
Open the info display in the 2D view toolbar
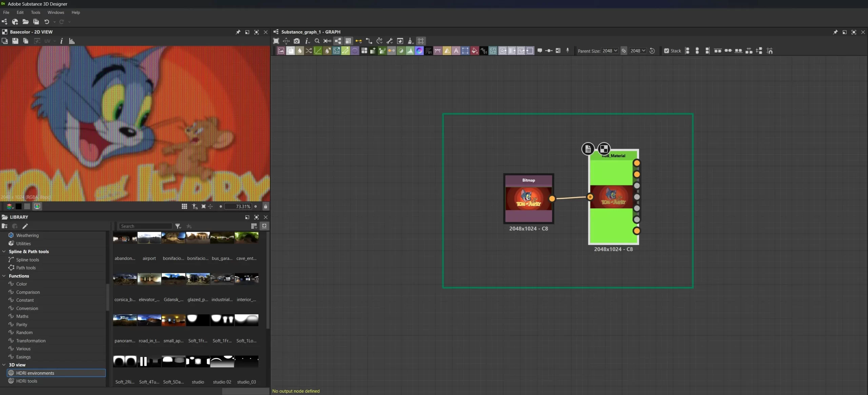point(61,41)
